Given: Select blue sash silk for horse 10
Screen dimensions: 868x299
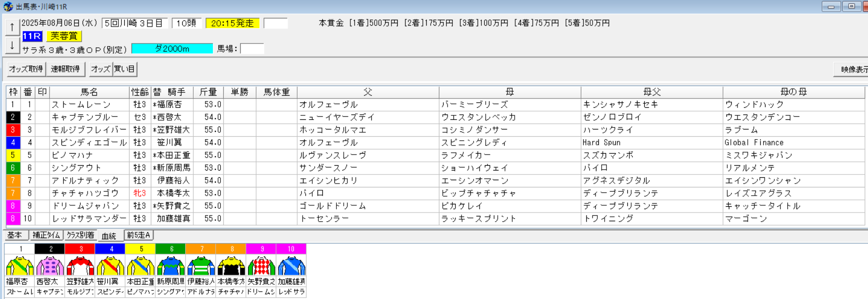Looking at the screenshot, I should pyautogui.click(x=291, y=266).
